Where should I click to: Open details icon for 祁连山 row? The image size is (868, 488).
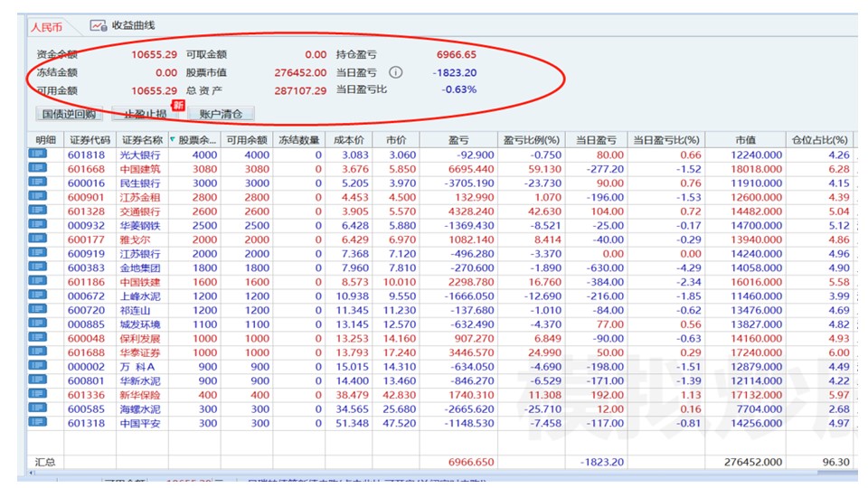point(38,309)
